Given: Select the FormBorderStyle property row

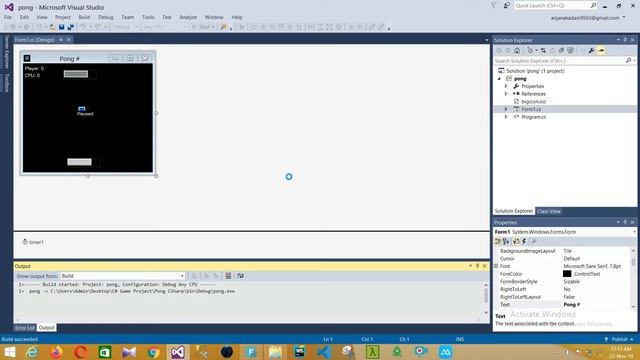Looking at the screenshot, I should pyautogui.click(x=563, y=282).
